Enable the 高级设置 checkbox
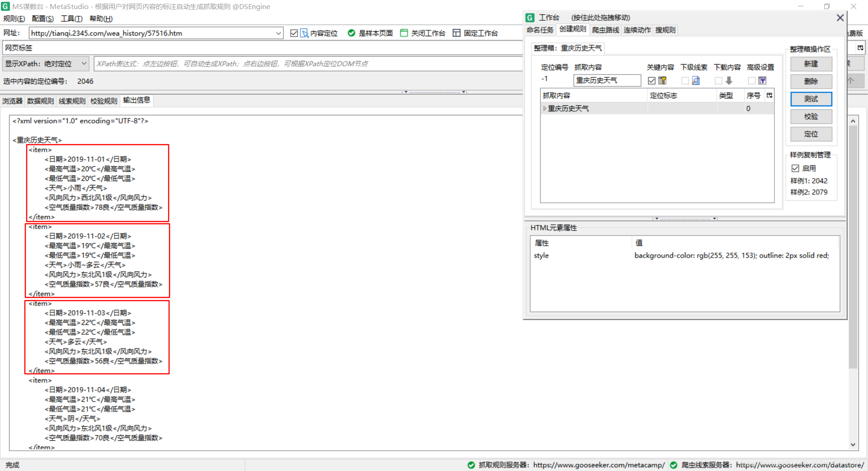This screenshot has width=868, height=471. (752, 80)
